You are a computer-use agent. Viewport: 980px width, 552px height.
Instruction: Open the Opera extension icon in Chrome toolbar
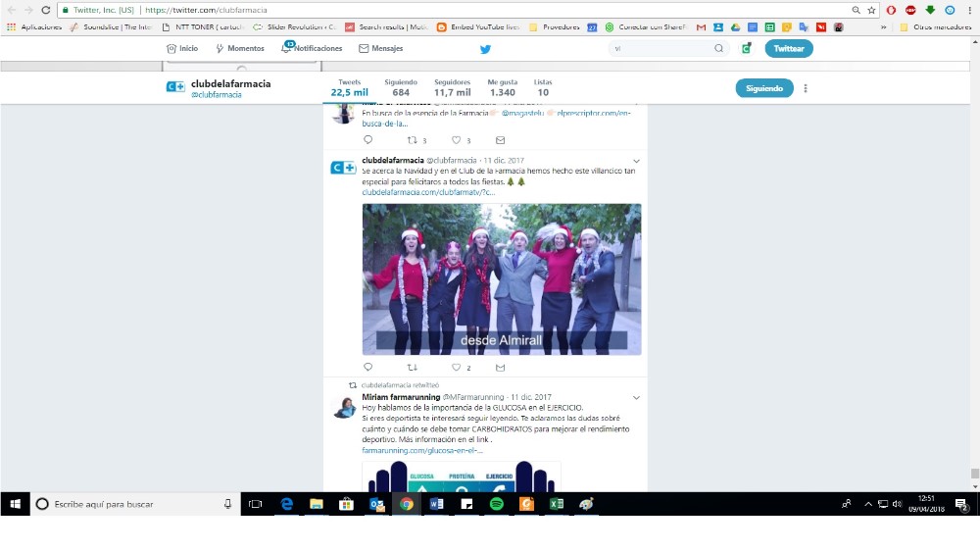point(891,10)
